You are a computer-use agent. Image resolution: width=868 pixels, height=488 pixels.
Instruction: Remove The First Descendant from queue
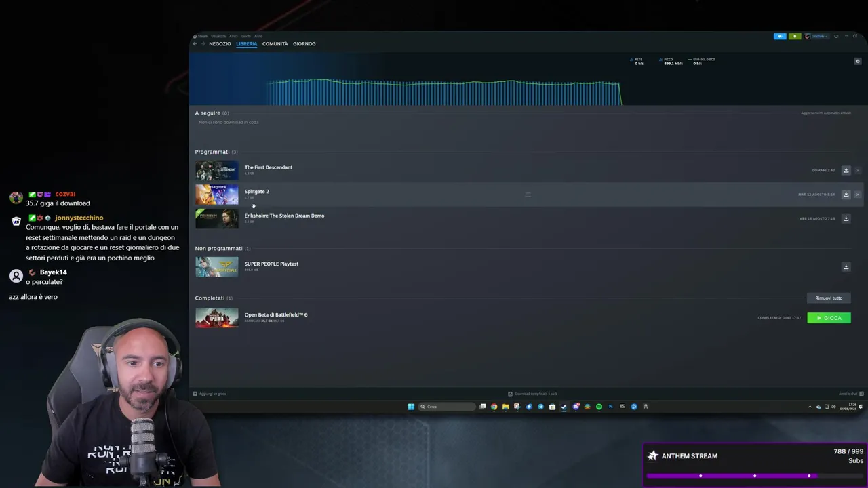858,170
